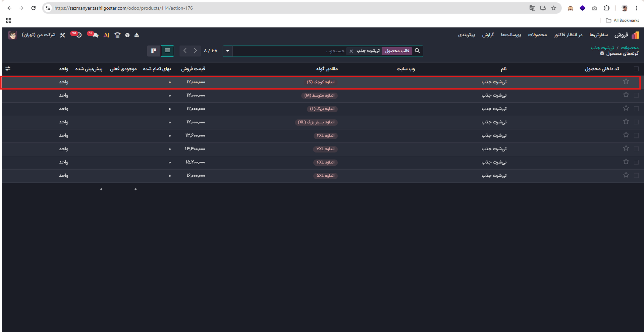The image size is (644, 332).
Task: Click the search magnifier icon
Action: (x=417, y=51)
